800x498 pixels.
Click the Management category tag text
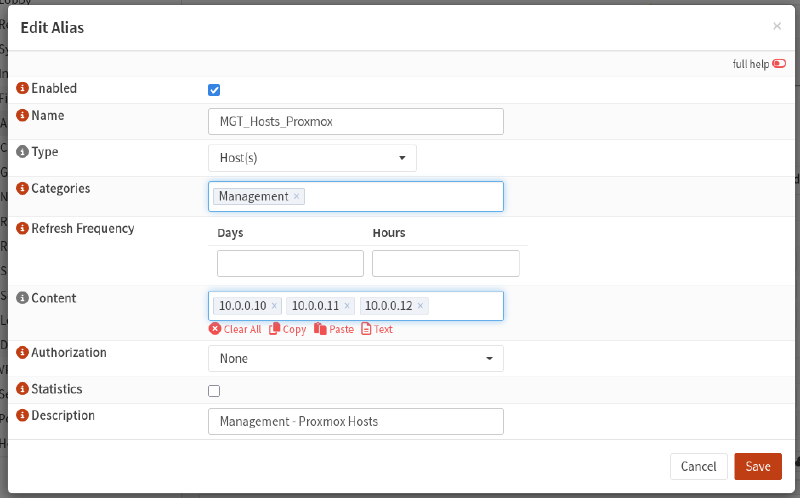pyautogui.click(x=254, y=196)
